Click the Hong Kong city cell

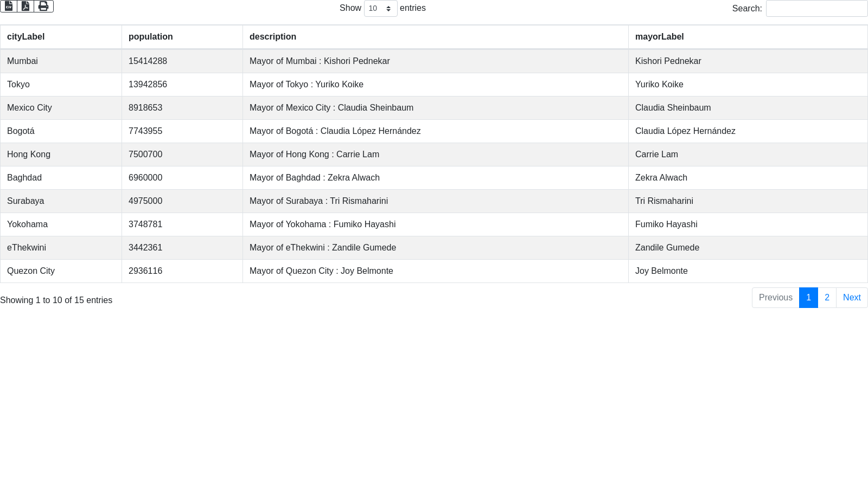point(29,155)
